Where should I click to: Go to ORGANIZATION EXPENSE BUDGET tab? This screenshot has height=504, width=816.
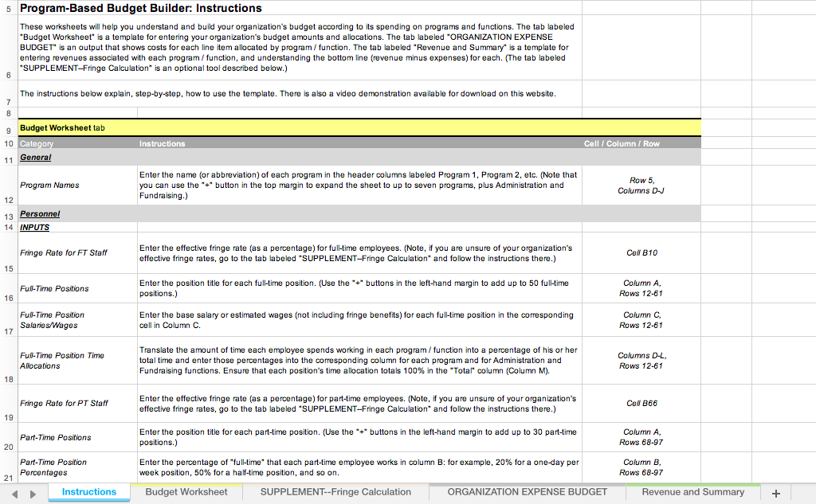point(527,492)
